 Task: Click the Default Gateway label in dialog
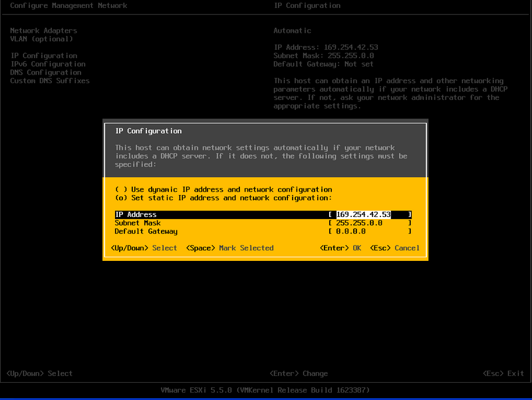pos(146,231)
